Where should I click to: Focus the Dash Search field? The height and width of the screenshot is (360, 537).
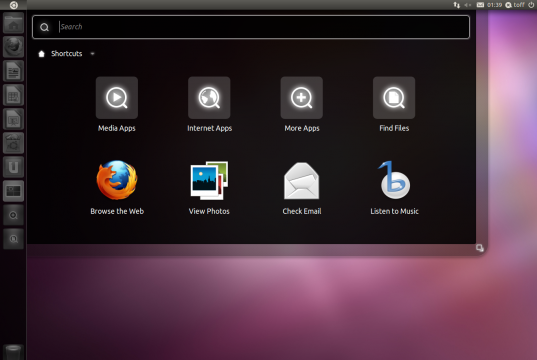pos(251,27)
